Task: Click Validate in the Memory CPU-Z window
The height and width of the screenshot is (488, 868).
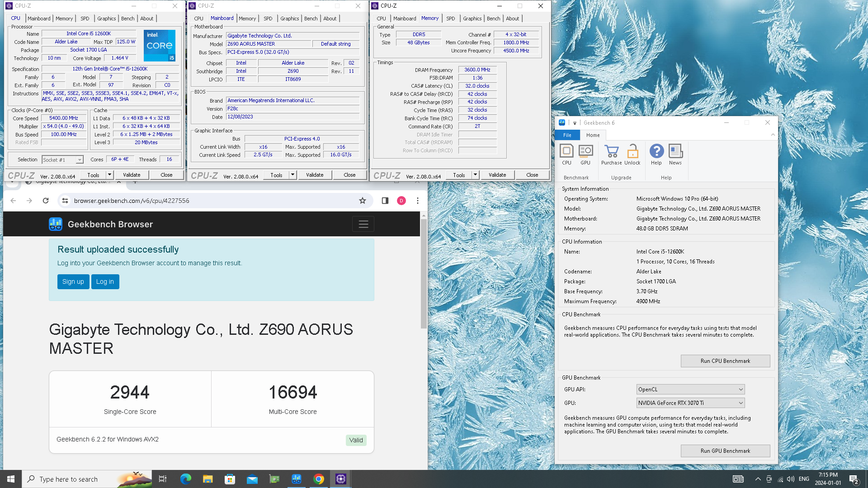Action: coord(497,175)
